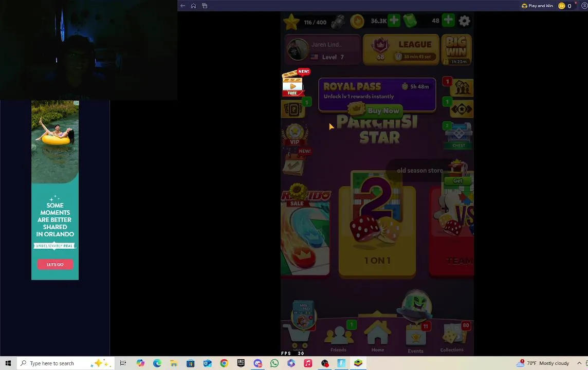Open the Royal Pass banner
The image size is (588, 370).
[377, 95]
